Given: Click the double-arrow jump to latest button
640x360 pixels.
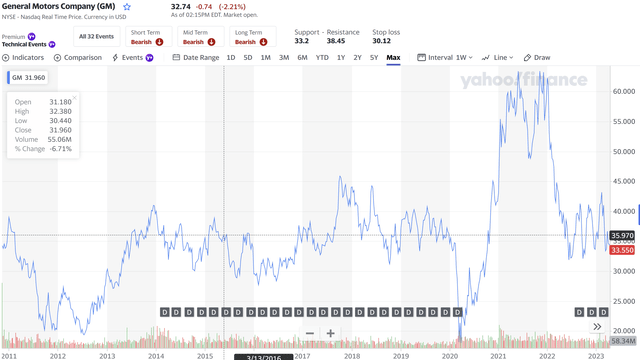Looking at the screenshot, I should click(597, 327).
